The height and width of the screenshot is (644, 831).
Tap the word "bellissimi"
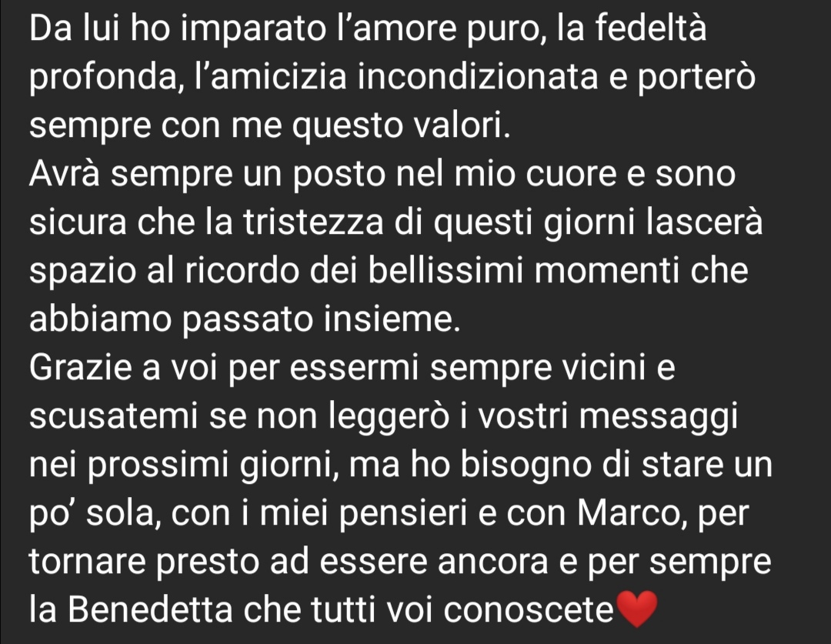[x=446, y=270]
